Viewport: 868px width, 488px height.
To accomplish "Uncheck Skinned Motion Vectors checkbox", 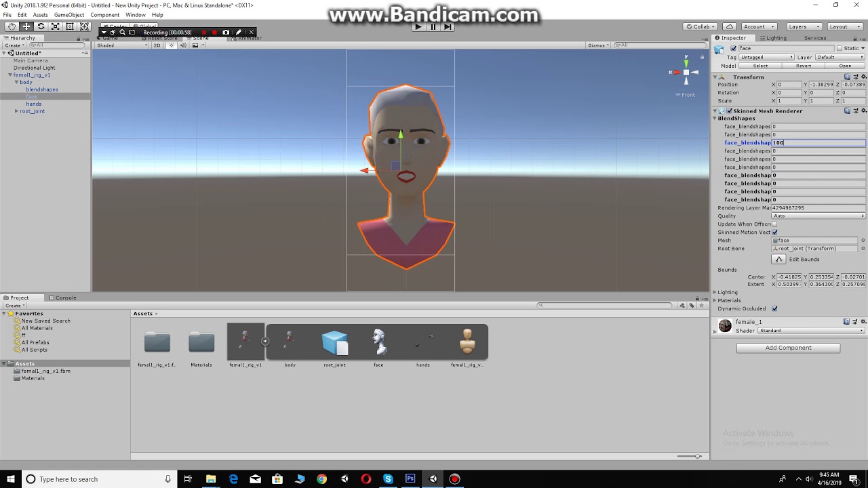I will (774, 232).
